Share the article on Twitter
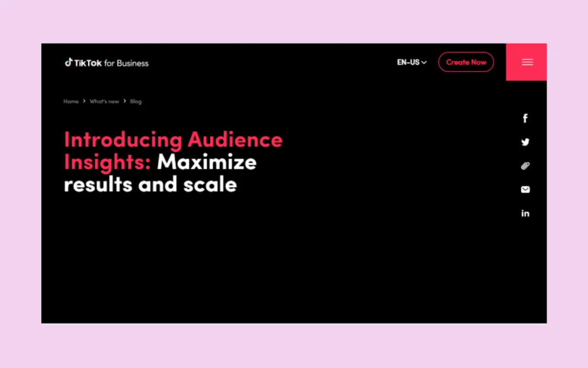Screen dimensions: 588x368 [525, 142]
